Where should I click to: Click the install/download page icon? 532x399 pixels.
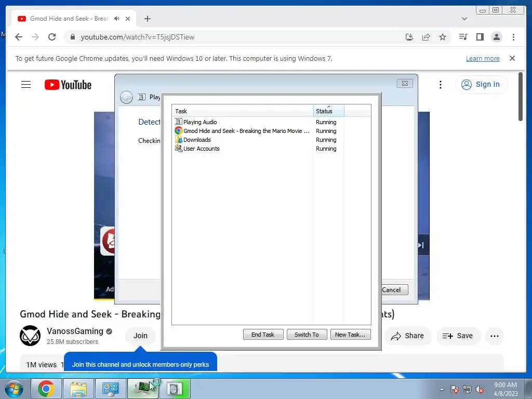tap(409, 37)
